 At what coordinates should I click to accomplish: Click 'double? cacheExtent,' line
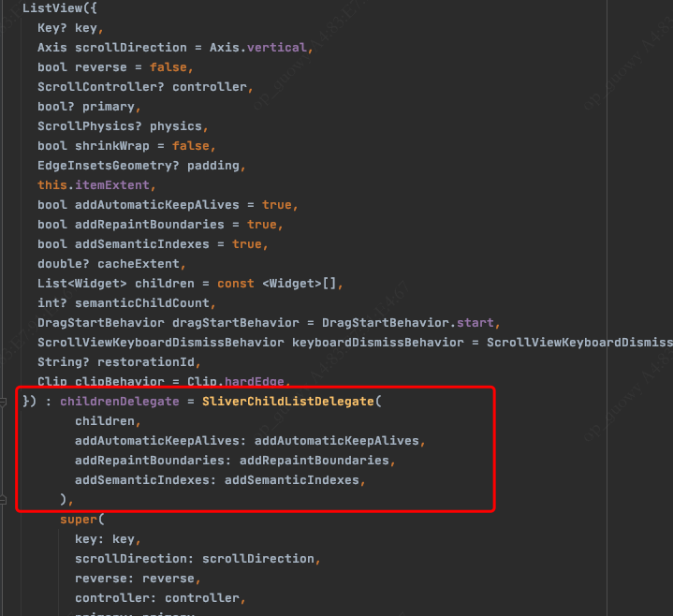tap(111, 264)
